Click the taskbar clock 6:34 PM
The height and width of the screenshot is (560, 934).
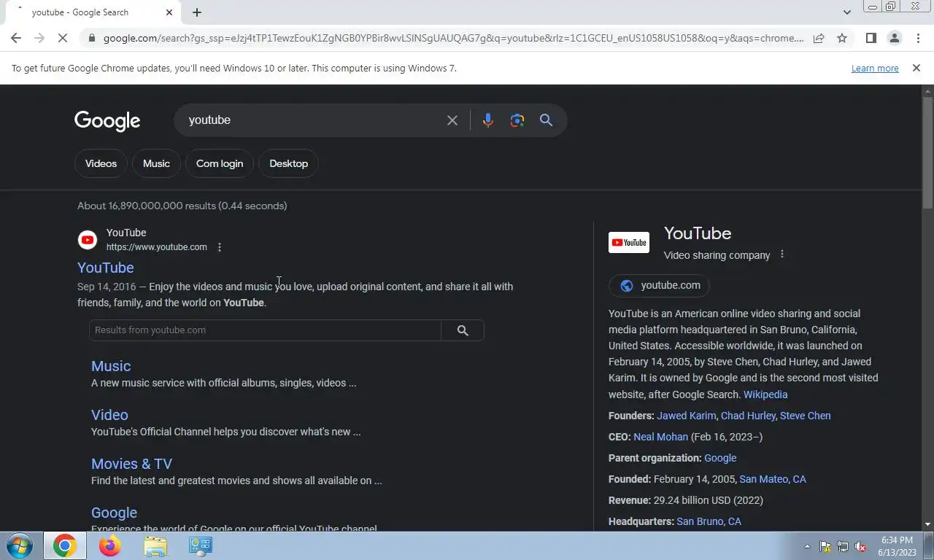click(x=897, y=540)
